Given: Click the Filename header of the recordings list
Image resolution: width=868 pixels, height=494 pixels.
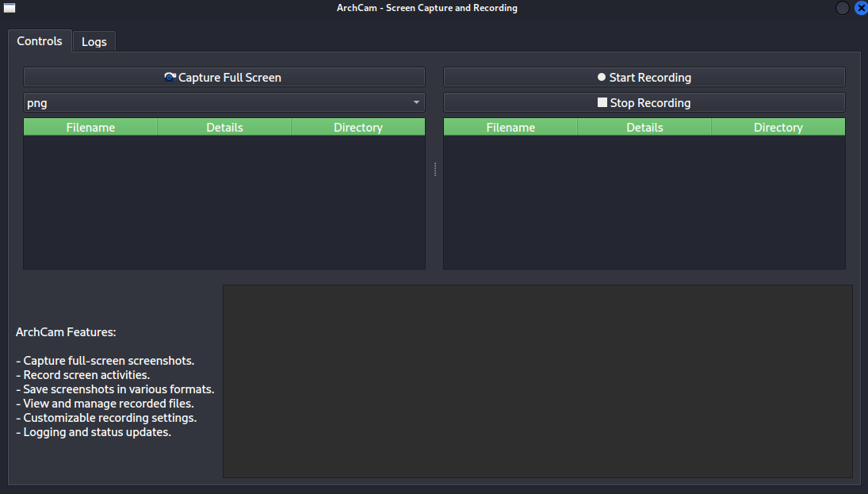Looking at the screenshot, I should 510,127.
